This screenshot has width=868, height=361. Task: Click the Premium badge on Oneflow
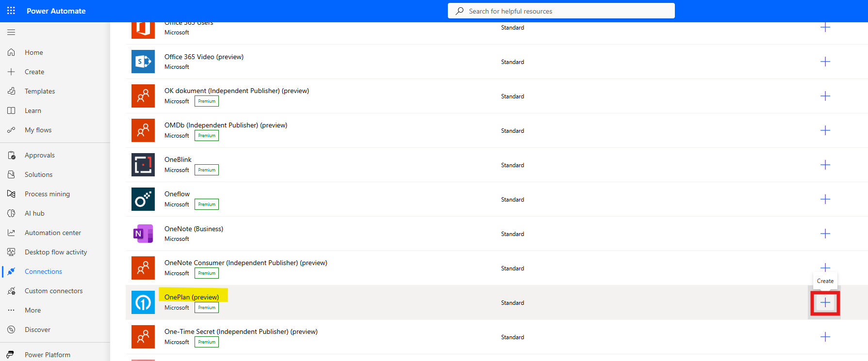tap(207, 204)
